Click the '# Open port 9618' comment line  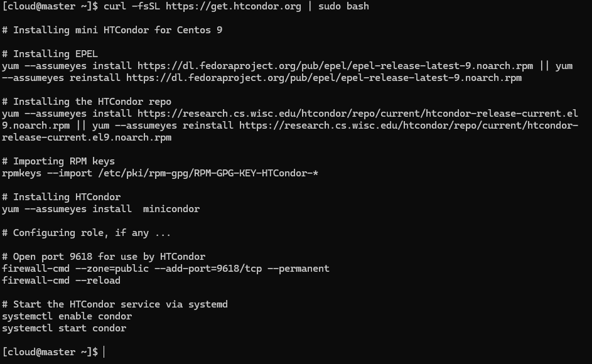tap(104, 257)
